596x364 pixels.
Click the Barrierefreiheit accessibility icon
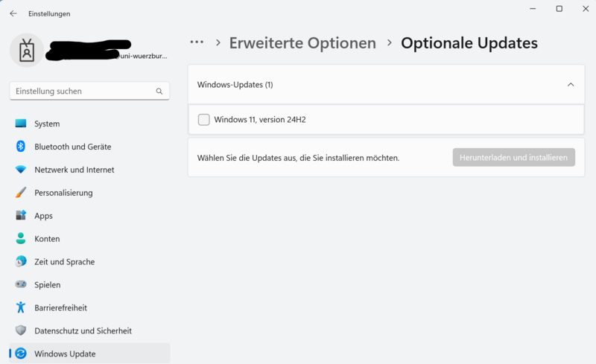[x=21, y=307]
